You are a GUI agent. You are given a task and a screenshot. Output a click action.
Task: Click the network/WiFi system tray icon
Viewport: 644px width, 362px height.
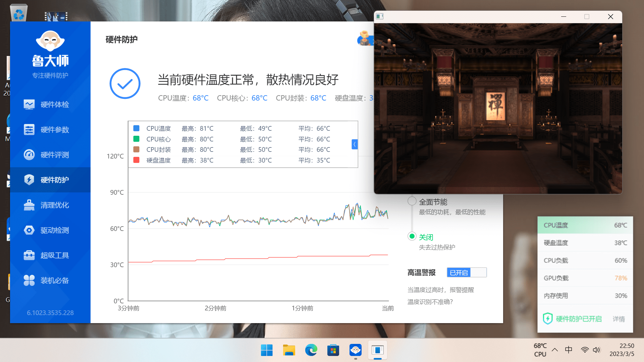[584, 350]
